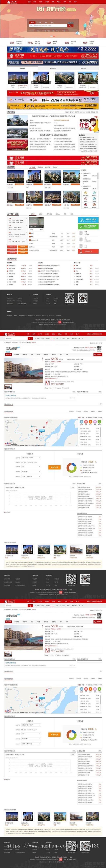Screen dimensions: 106x868
Task: Open the 租房 category icon
Action: 85,43
